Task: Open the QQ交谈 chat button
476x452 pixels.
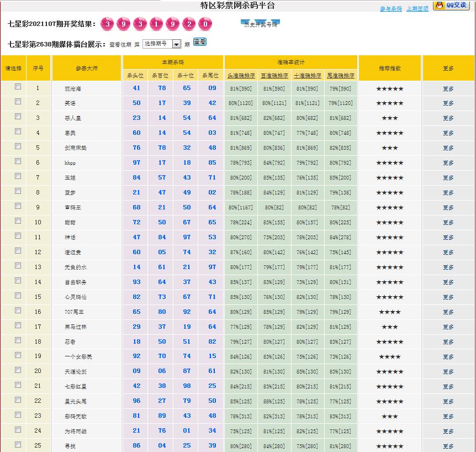Action: tap(451, 6)
